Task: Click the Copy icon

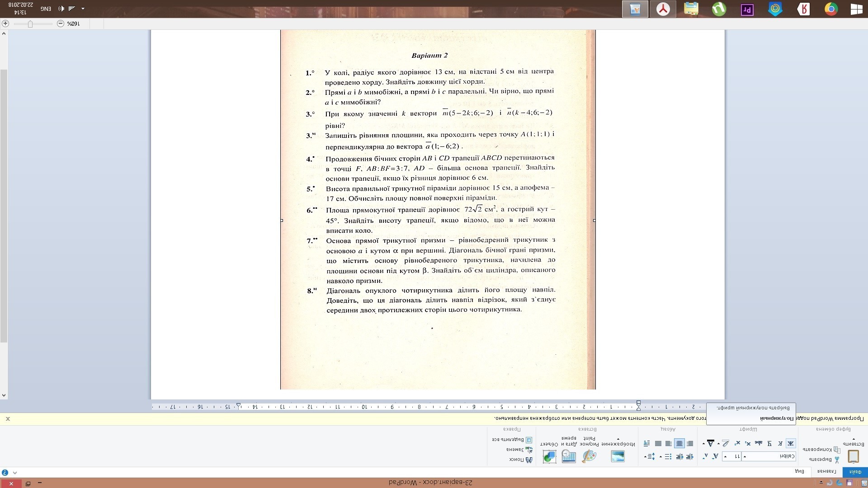Action: (x=837, y=450)
